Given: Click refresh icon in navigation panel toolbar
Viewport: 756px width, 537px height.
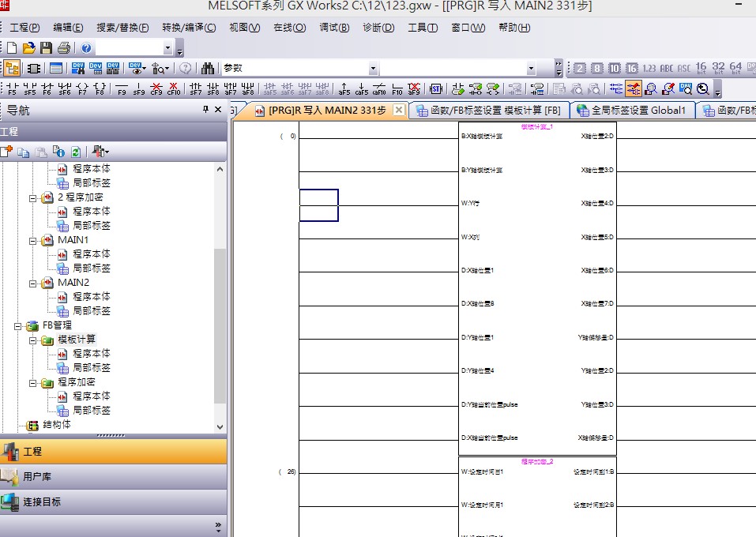Looking at the screenshot, I should [75, 152].
